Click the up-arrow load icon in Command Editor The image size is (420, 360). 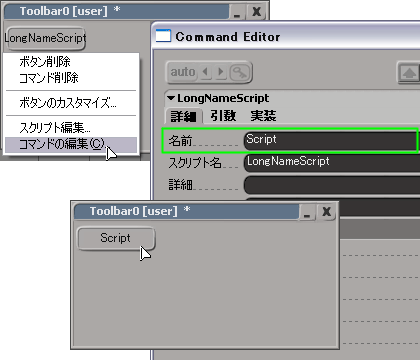[x=409, y=72]
